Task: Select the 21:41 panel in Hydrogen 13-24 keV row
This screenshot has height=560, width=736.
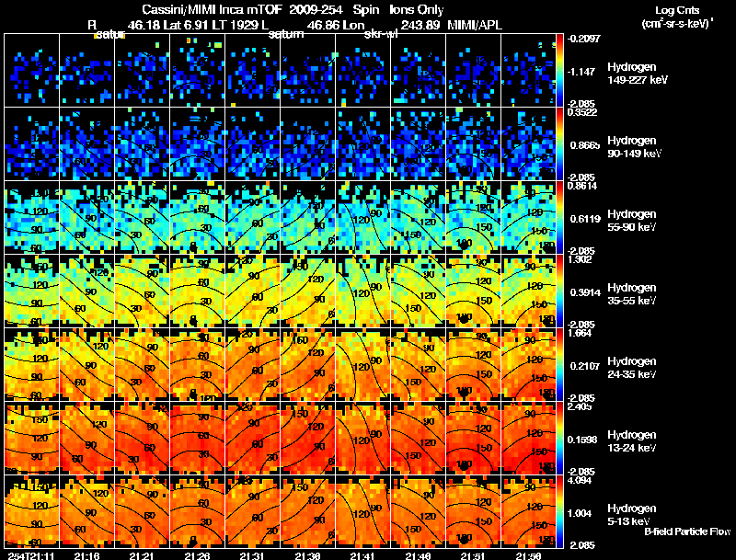Action: coord(362,439)
